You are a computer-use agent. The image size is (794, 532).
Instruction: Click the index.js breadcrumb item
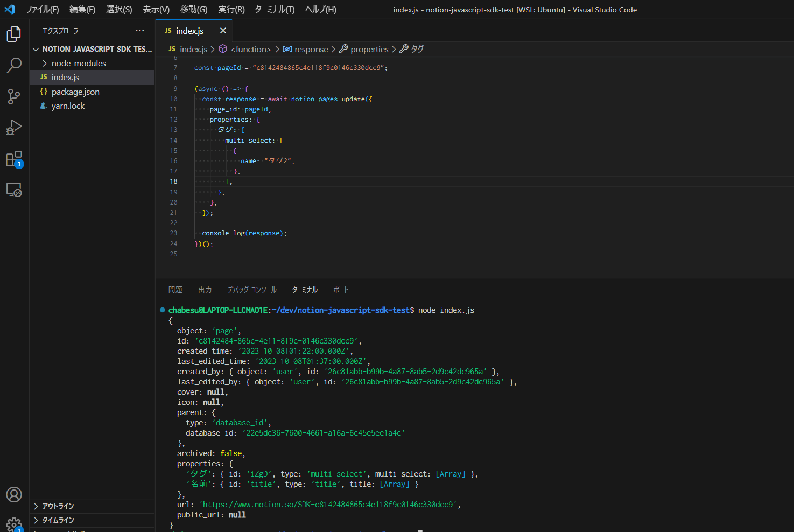193,49
